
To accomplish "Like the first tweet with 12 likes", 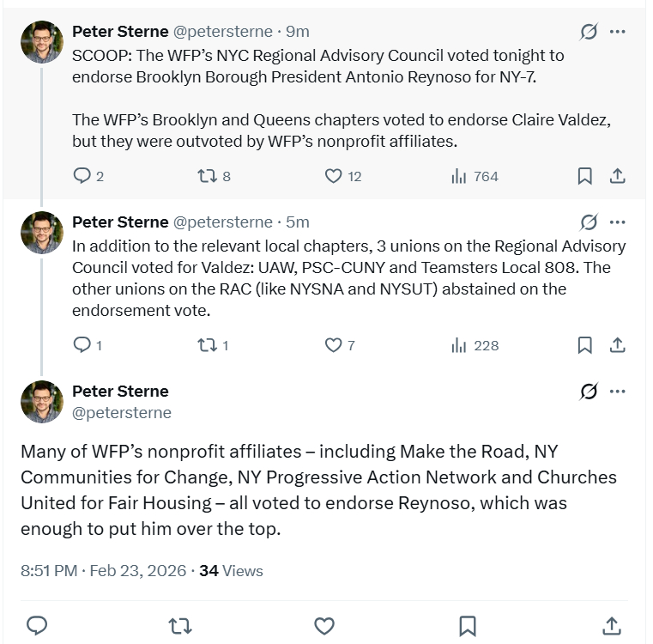I will 334,176.
